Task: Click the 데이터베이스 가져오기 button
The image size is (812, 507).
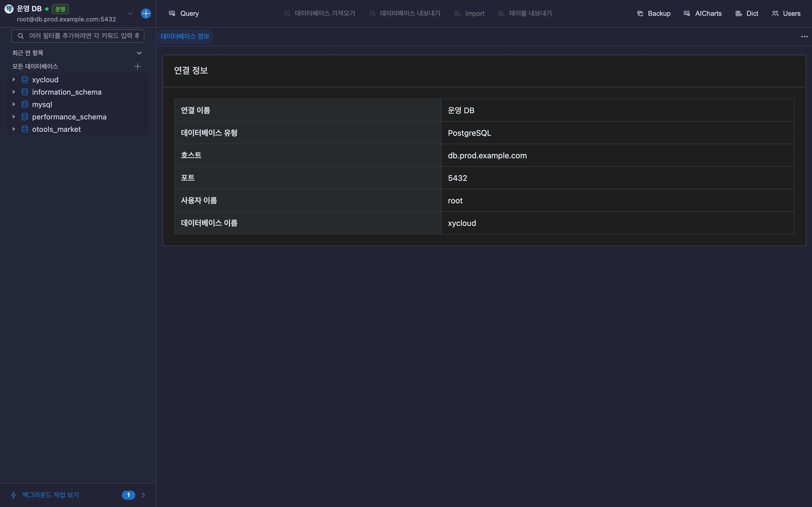Action: [320, 14]
